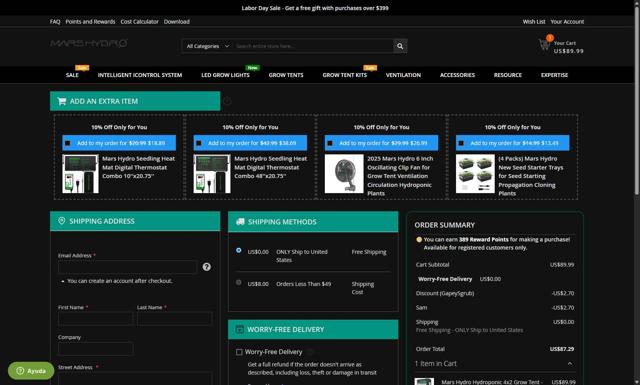Open the Grow Tent Kits menu
640x385 pixels.
345,75
